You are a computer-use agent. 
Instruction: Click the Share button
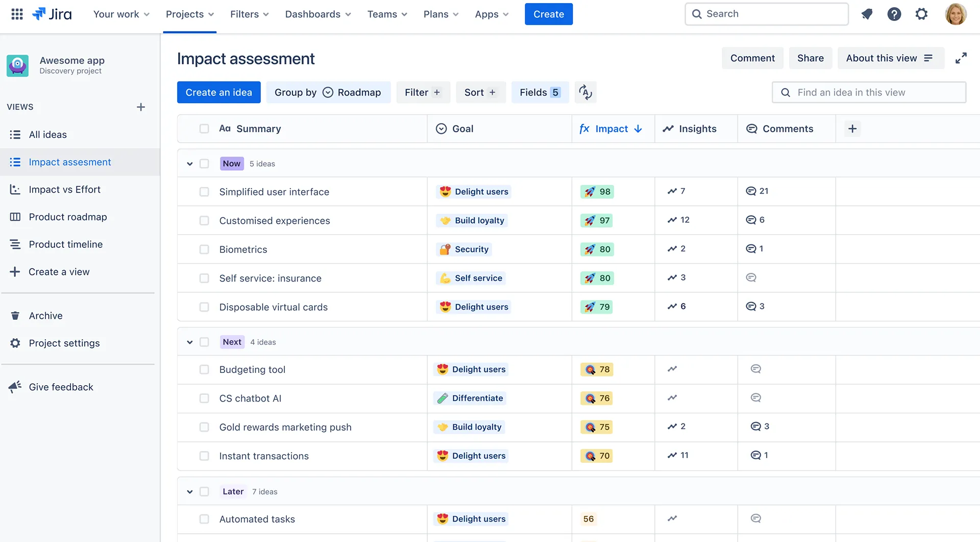pos(811,58)
